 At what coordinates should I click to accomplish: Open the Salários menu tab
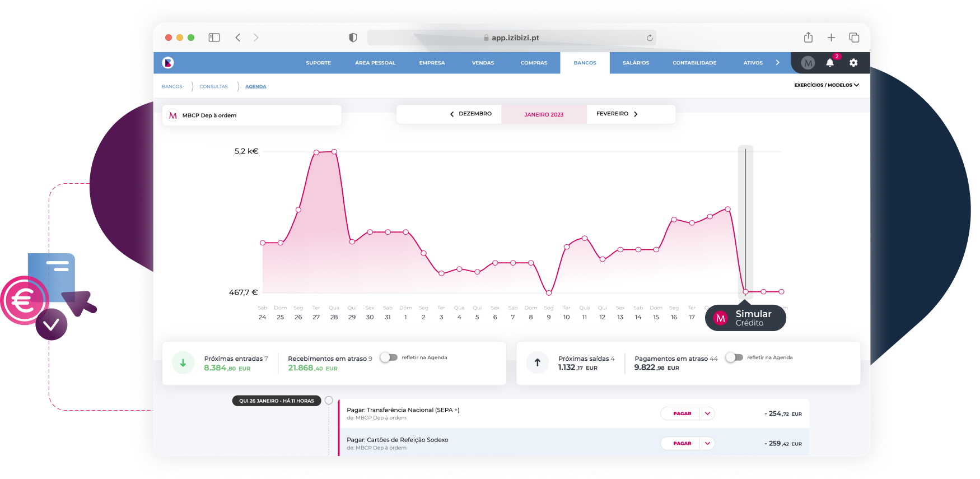(x=636, y=63)
